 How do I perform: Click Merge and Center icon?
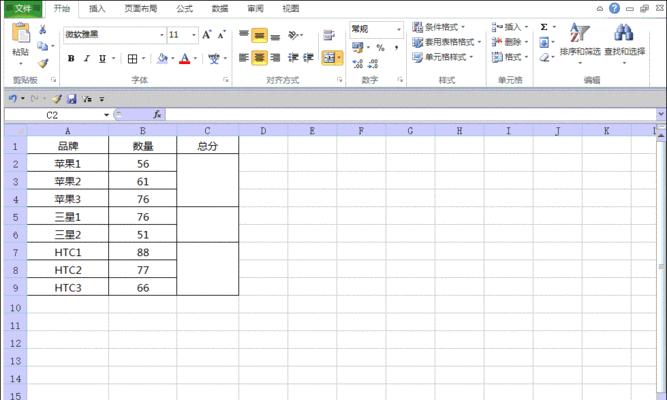click(329, 57)
